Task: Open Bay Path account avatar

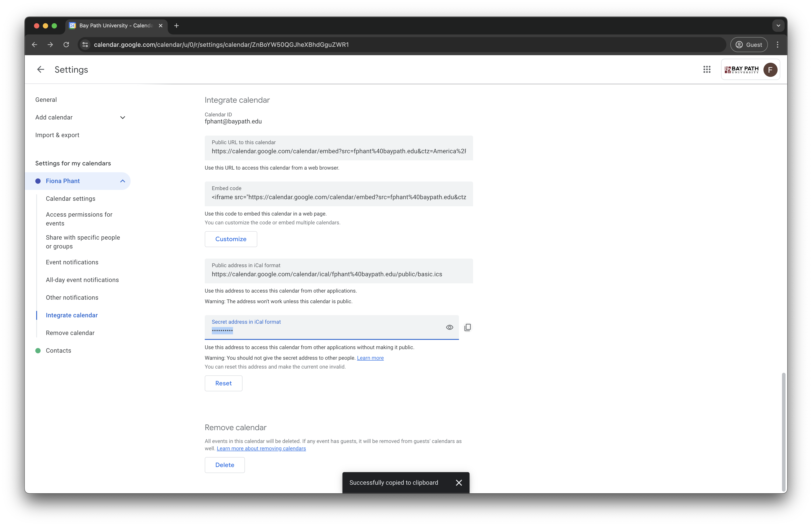Action: (770, 70)
